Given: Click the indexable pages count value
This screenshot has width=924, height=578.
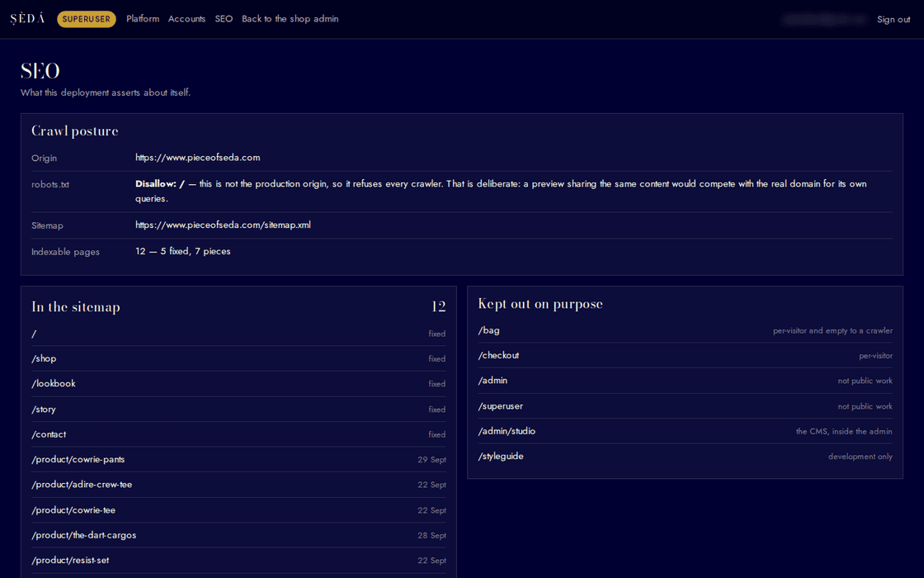Looking at the screenshot, I should [182, 251].
